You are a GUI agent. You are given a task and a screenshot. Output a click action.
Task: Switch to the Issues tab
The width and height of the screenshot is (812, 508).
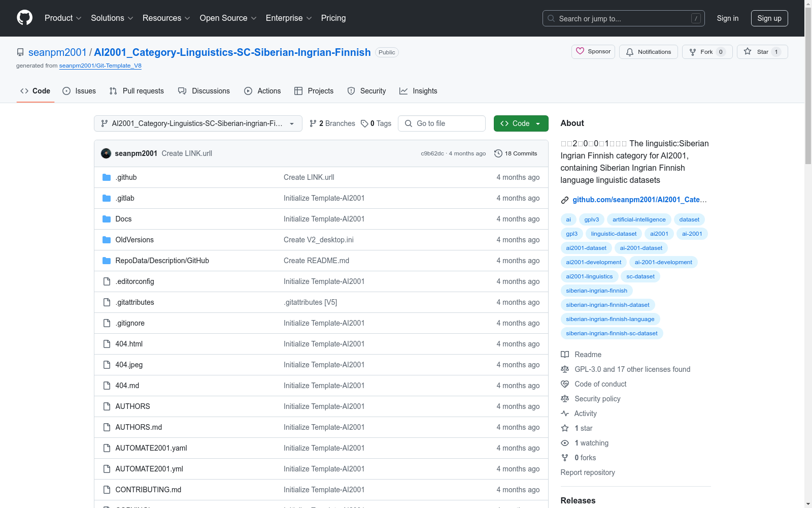click(79, 91)
